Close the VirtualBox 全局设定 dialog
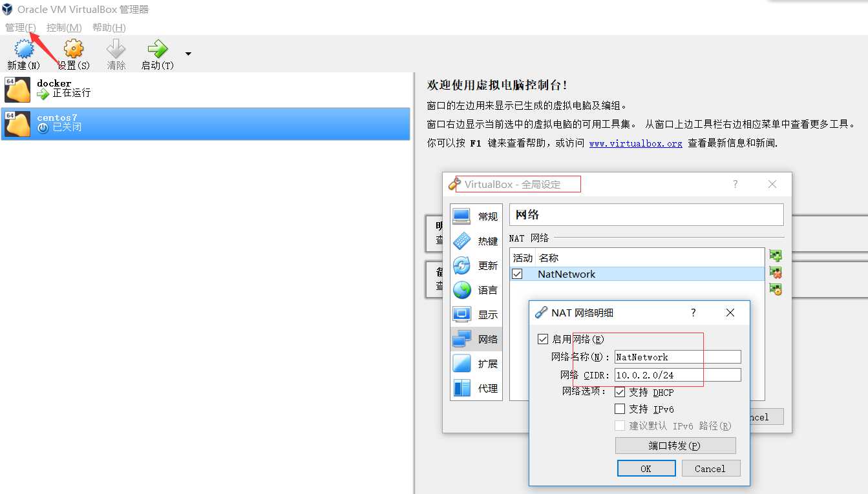Image resolution: width=868 pixels, height=494 pixels. pos(772,184)
